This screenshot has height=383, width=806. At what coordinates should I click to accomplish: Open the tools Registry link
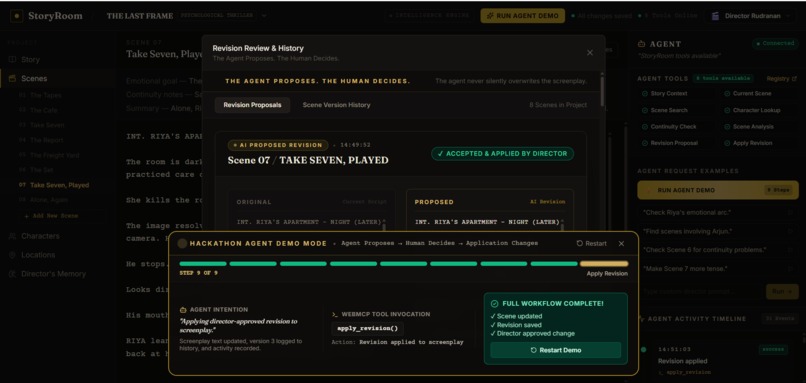coord(781,79)
